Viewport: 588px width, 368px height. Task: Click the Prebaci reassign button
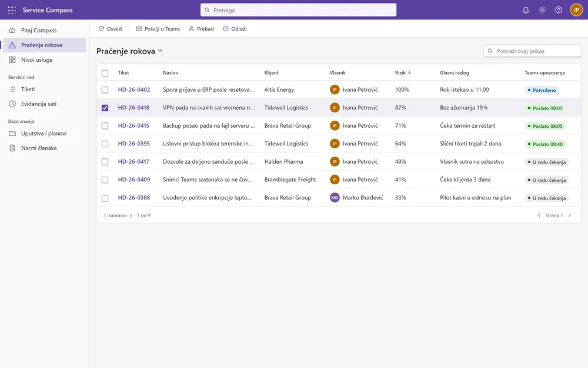(x=201, y=29)
